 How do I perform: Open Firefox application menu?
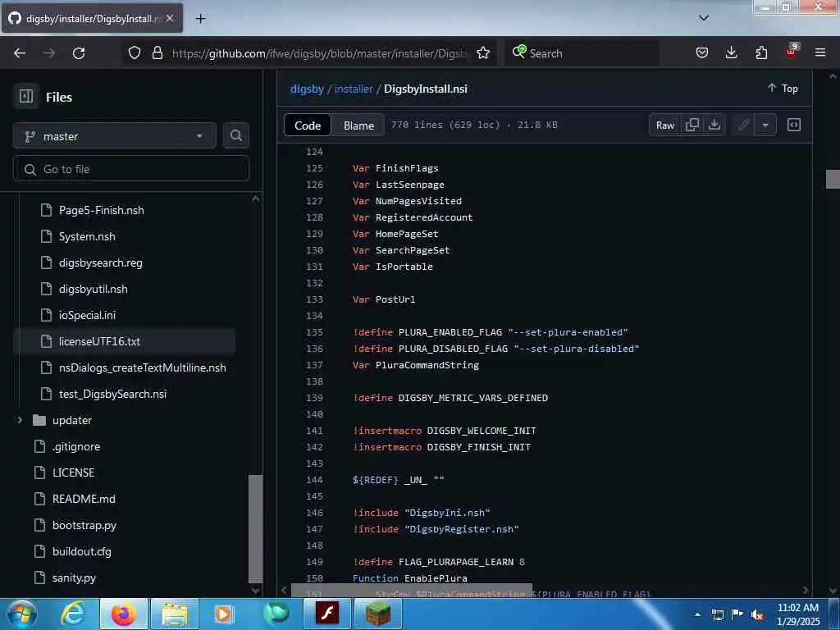coord(820,52)
